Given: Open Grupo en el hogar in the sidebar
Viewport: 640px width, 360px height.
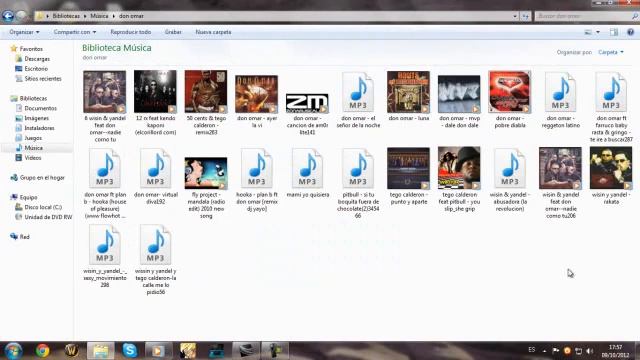Looking at the screenshot, I should [x=42, y=178].
